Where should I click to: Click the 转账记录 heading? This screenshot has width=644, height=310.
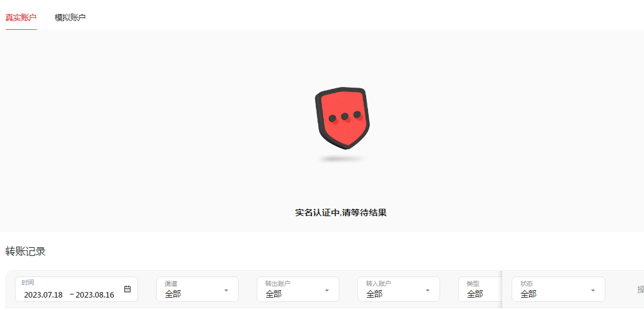(x=25, y=252)
